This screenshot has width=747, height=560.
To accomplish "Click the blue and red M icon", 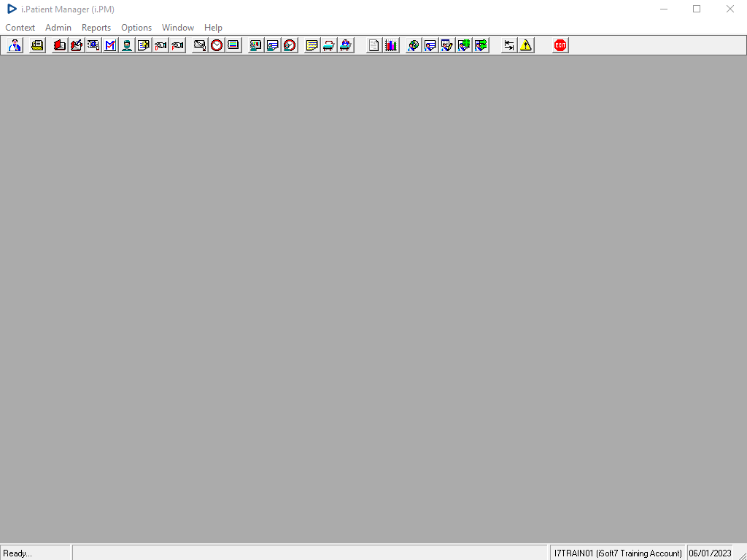I will (110, 45).
